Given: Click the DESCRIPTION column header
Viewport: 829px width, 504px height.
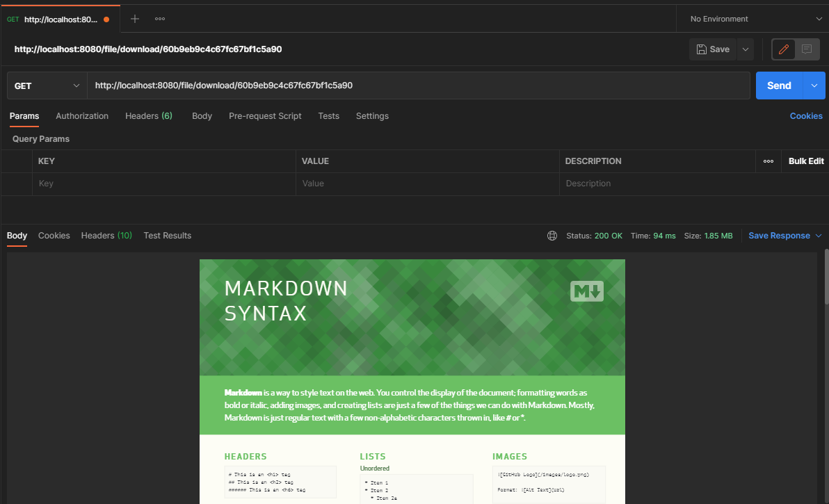Looking at the screenshot, I should point(593,161).
